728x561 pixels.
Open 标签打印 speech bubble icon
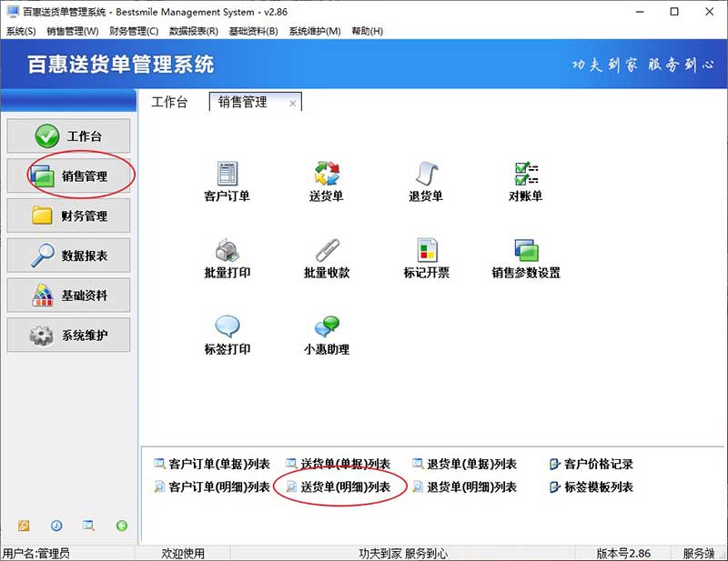[x=227, y=335]
